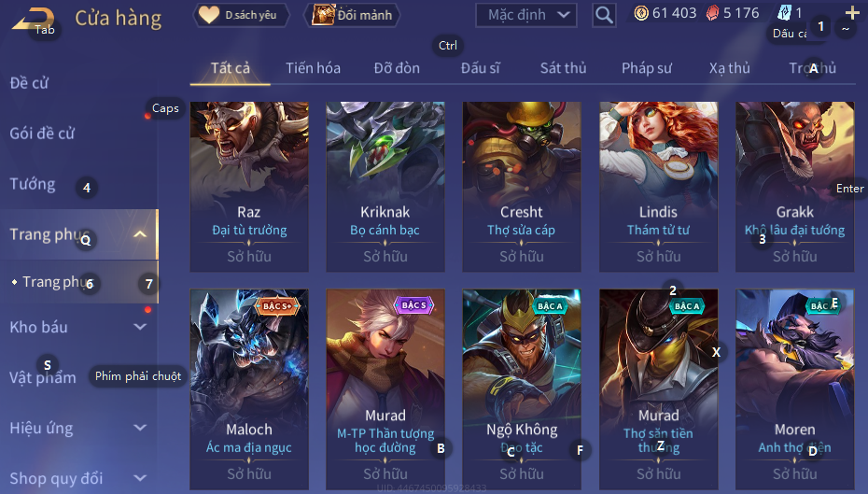The image size is (868, 494).
Task: Open the Mặc định sort dropdown
Action: (x=525, y=15)
